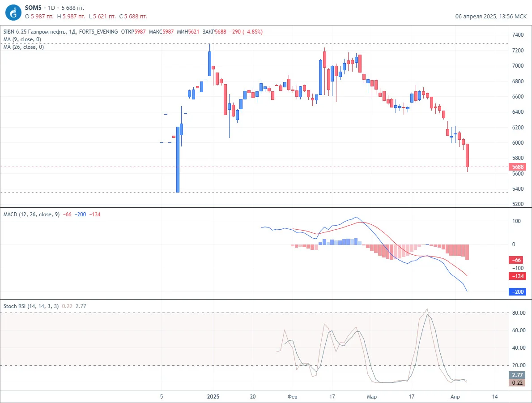Screen dimensions: 532x403
Task: Click the MA (9, close, 0) indicator legend
Action: [x=22, y=39]
